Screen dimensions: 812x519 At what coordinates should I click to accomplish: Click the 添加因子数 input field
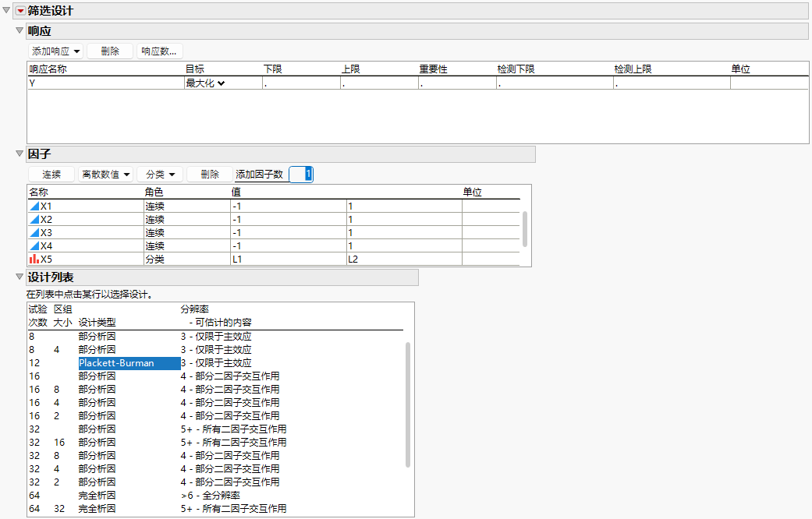tap(301, 175)
